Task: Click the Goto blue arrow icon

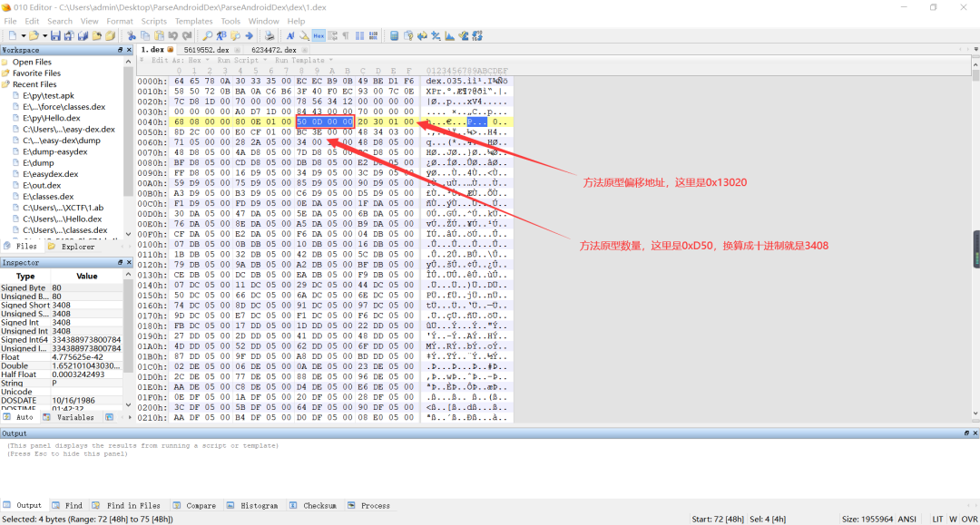Action: click(x=249, y=35)
